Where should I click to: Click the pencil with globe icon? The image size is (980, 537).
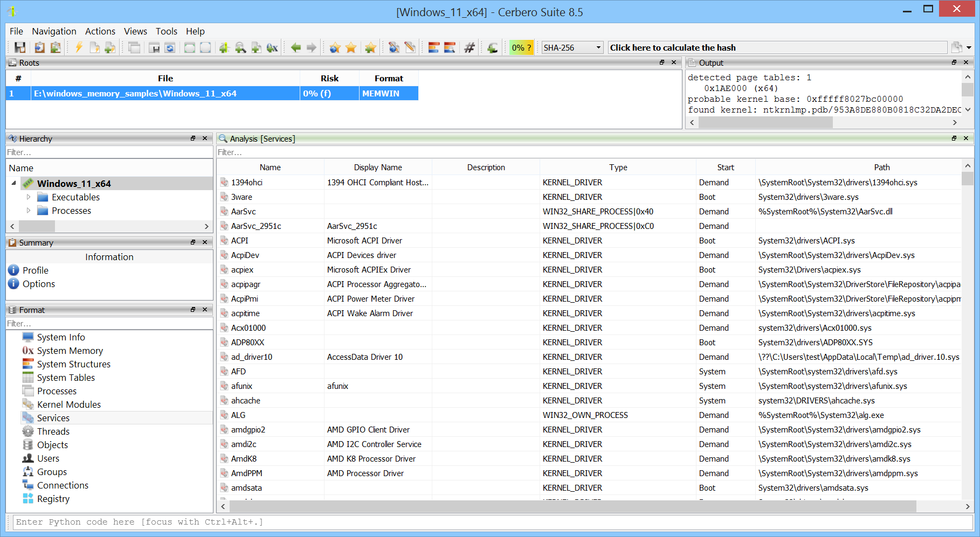click(x=394, y=47)
